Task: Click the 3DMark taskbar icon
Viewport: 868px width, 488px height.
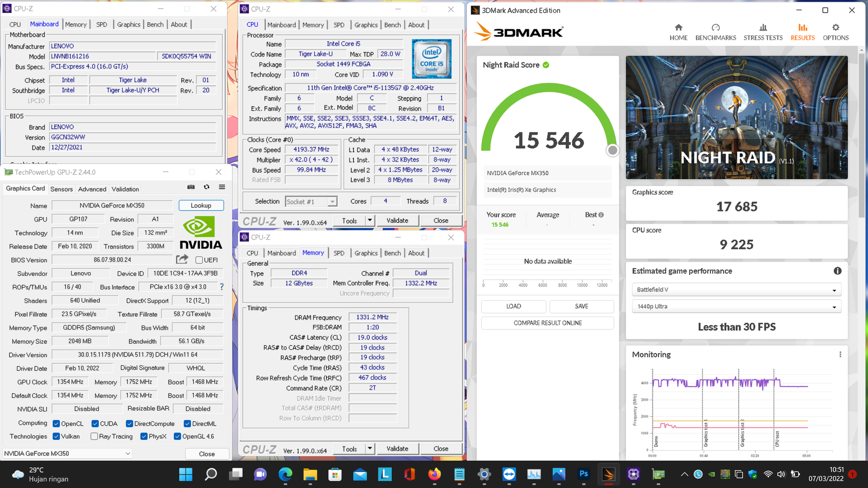Action: pyautogui.click(x=609, y=474)
